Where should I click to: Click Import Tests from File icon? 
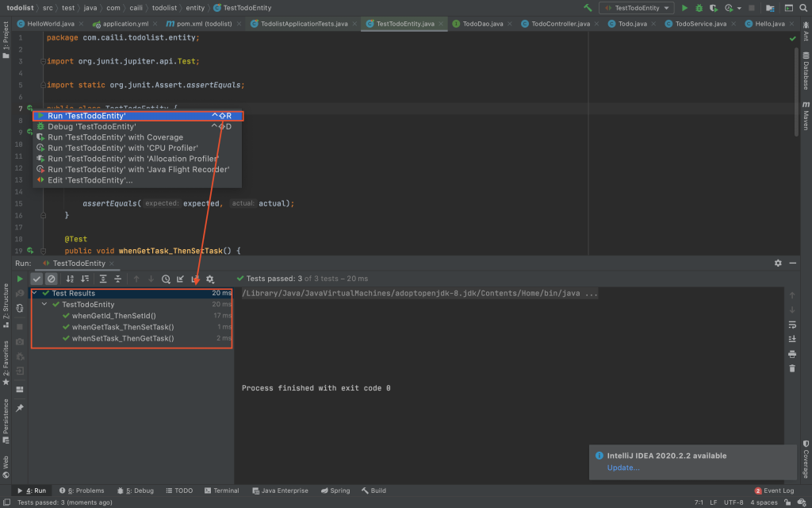180,279
